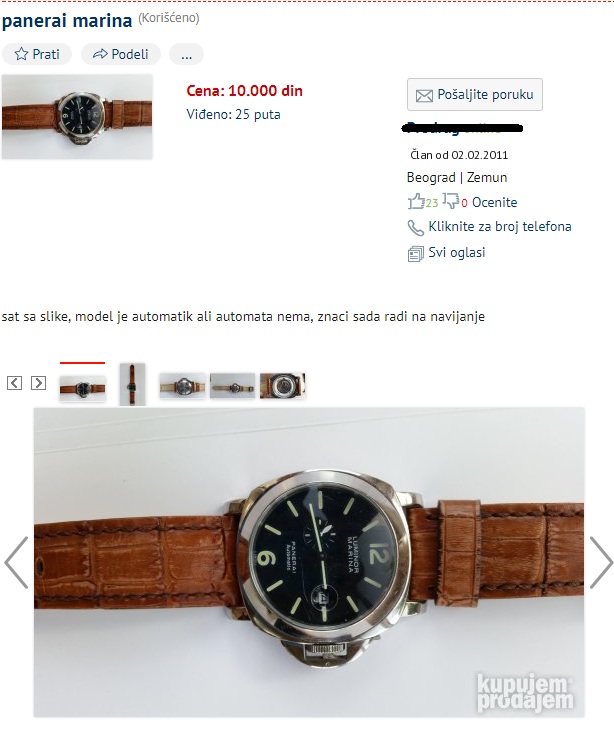Viewport: 614px width, 736px height.
Task: Select the watch caseback thumbnail
Action: click(x=283, y=386)
